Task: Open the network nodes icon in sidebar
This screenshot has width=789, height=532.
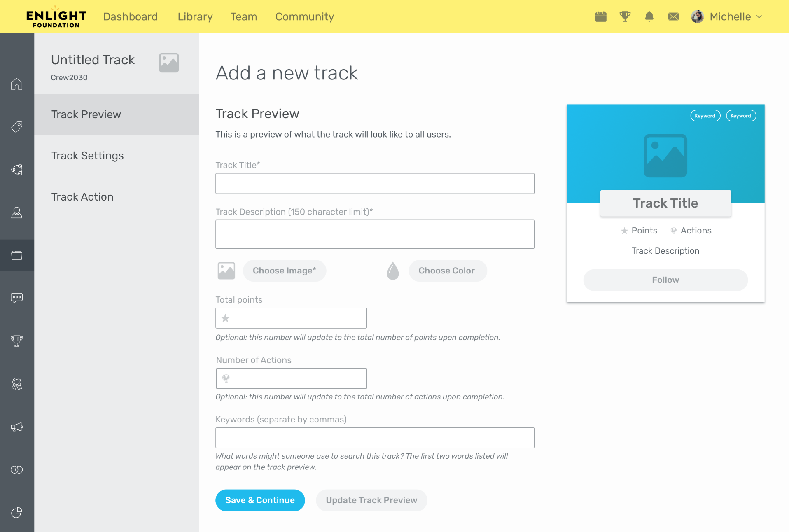Action: coord(17,170)
